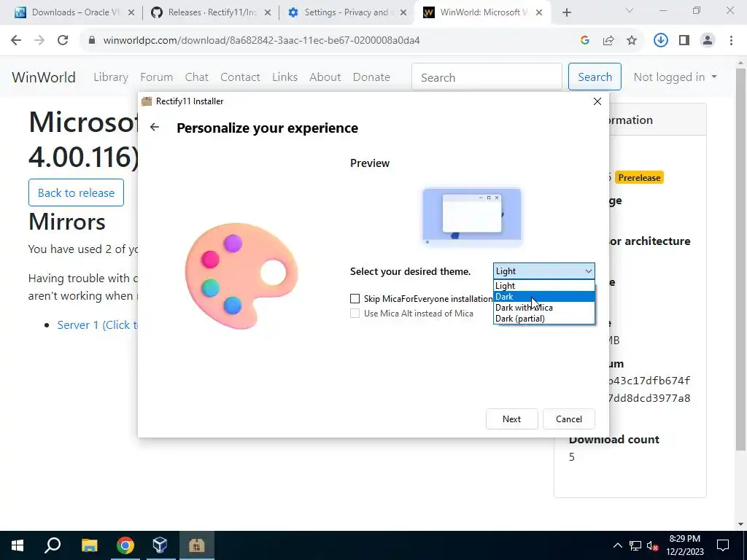
Task: Click the WinWorld Search button
Action: [595, 77]
